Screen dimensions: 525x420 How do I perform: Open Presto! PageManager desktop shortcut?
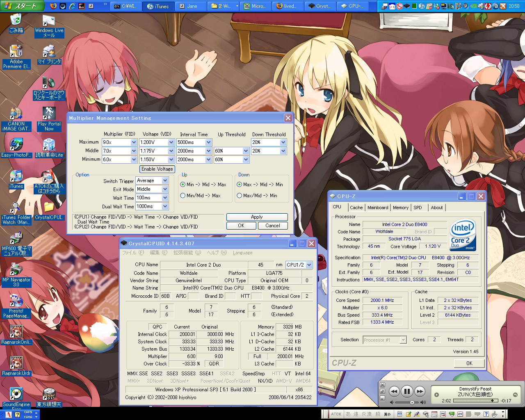[x=16, y=306]
